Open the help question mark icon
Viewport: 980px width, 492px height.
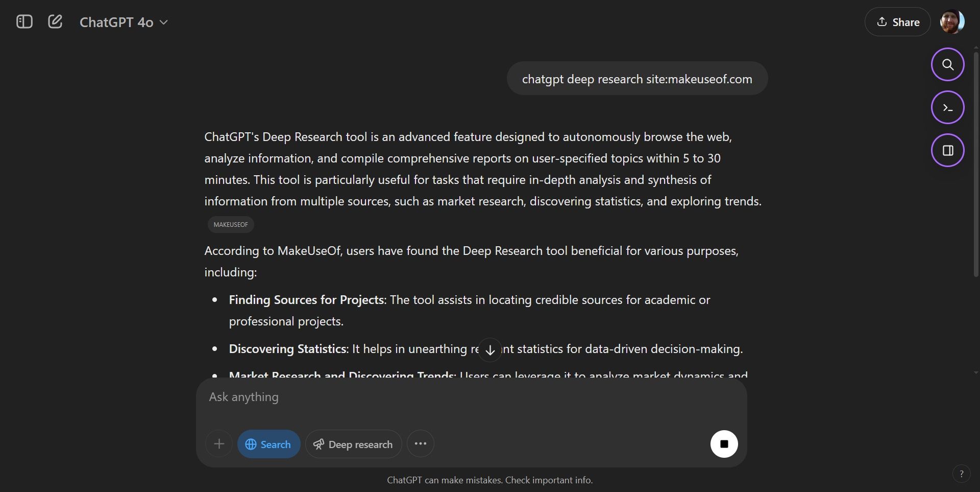tap(961, 473)
